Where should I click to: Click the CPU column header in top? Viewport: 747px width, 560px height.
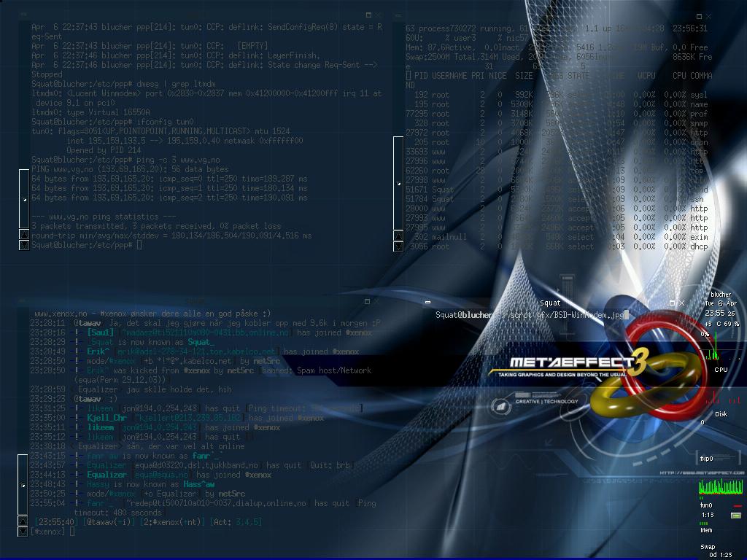click(x=679, y=76)
